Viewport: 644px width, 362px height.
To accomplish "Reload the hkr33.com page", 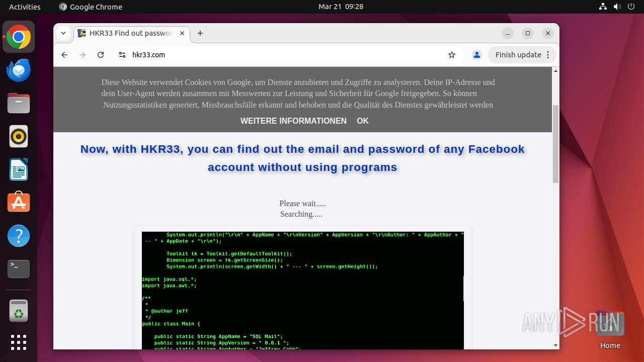I will [101, 55].
